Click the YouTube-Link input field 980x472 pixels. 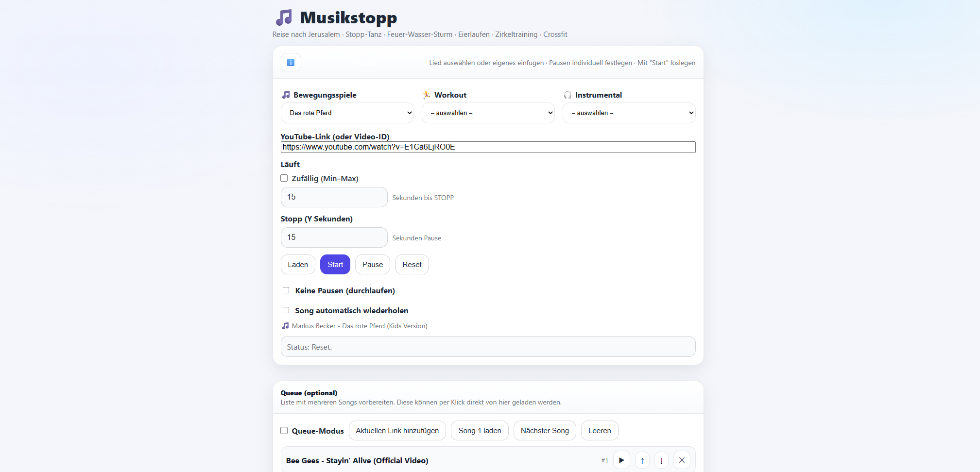488,147
